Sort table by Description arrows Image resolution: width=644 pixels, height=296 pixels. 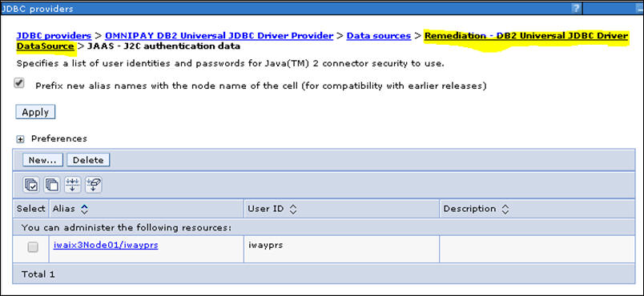tap(505, 209)
